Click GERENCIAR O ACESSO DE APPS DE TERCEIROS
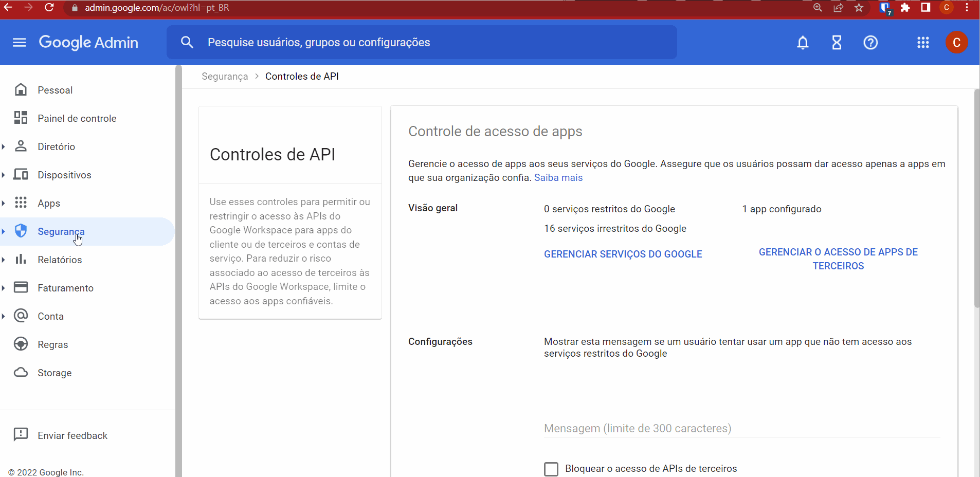This screenshot has width=980, height=477. (x=838, y=259)
